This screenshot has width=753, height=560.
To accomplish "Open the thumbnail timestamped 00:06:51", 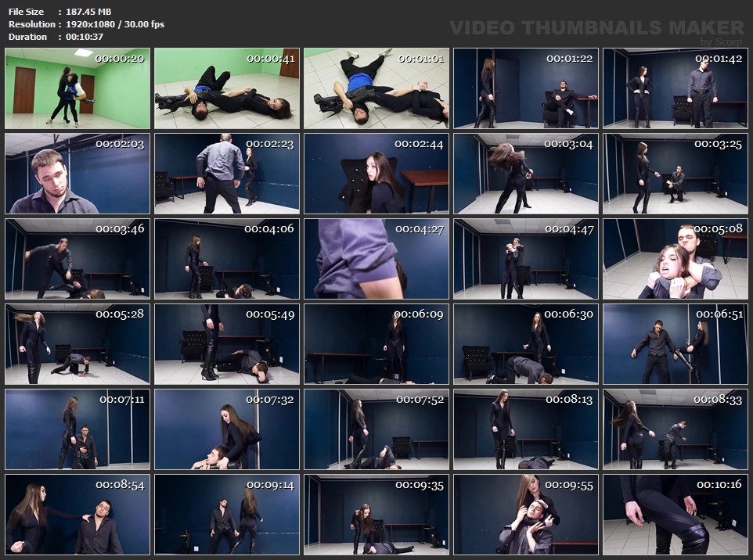I will 676,344.
